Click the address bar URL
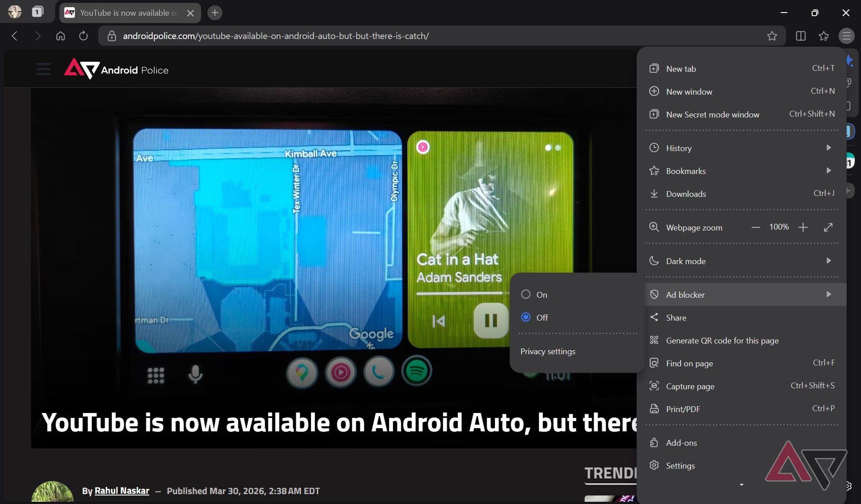This screenshot has width=861, height=504. 276,36
